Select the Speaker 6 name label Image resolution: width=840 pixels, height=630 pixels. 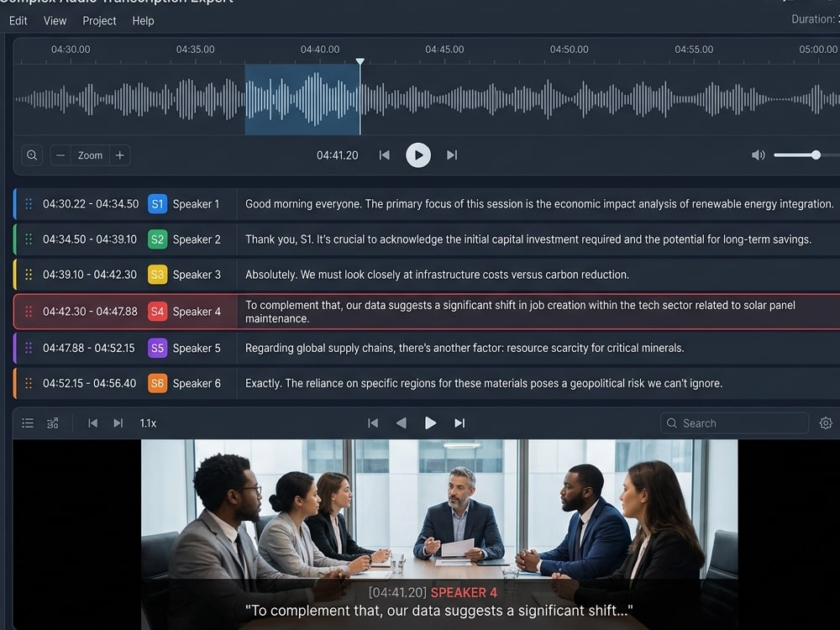197,384
